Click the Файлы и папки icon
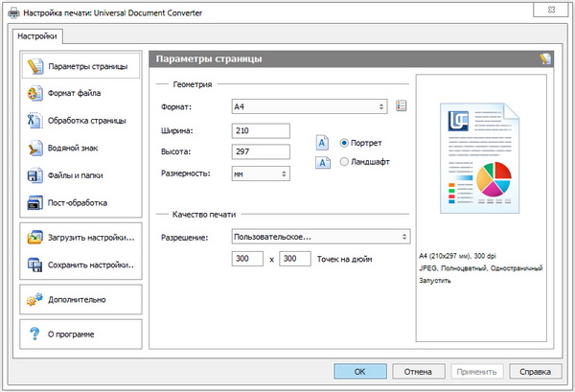 click(35, 175)
